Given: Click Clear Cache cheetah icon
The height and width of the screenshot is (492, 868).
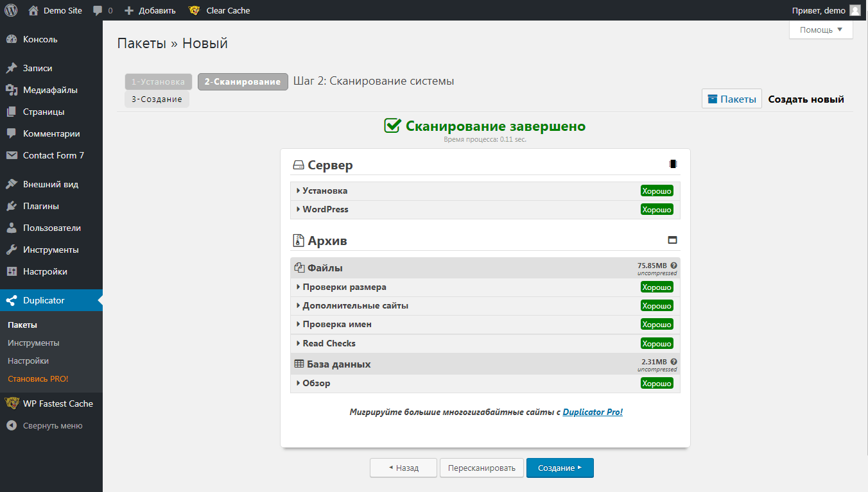Looking at the screenshot, I should (194, 10).
